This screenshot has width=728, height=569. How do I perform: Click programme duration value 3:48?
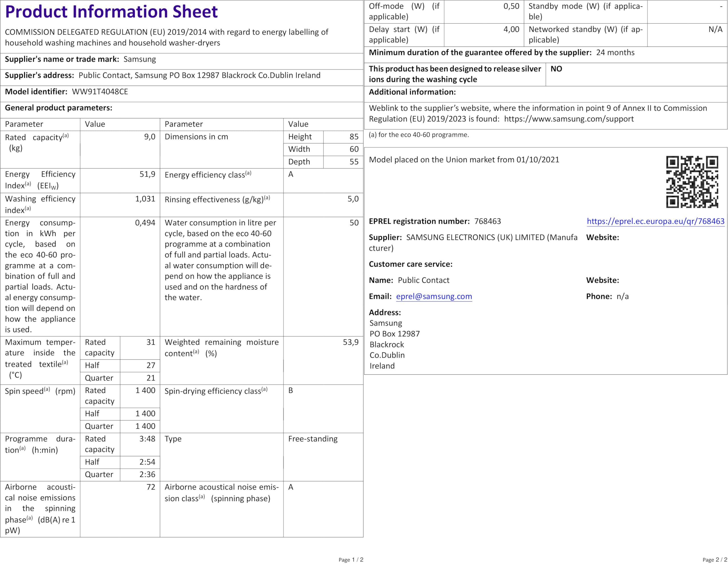click(x=147, y=439)
